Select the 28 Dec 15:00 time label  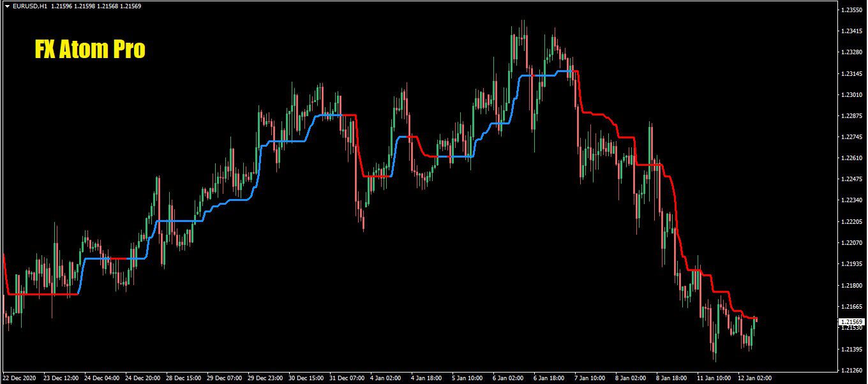[x=183, y=378]
